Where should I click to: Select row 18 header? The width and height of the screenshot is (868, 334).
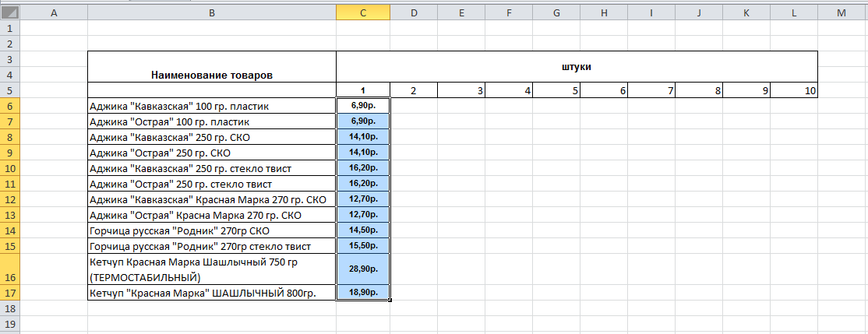10,308
